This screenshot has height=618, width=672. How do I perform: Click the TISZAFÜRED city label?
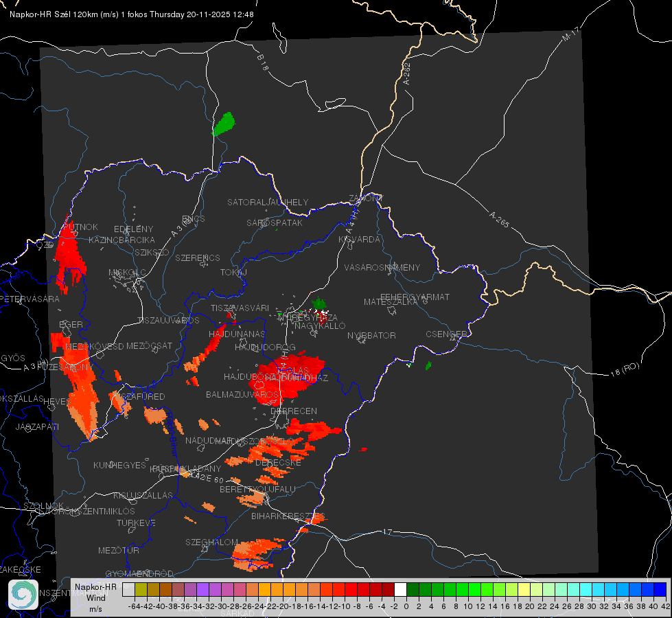(x=140, y=396)
